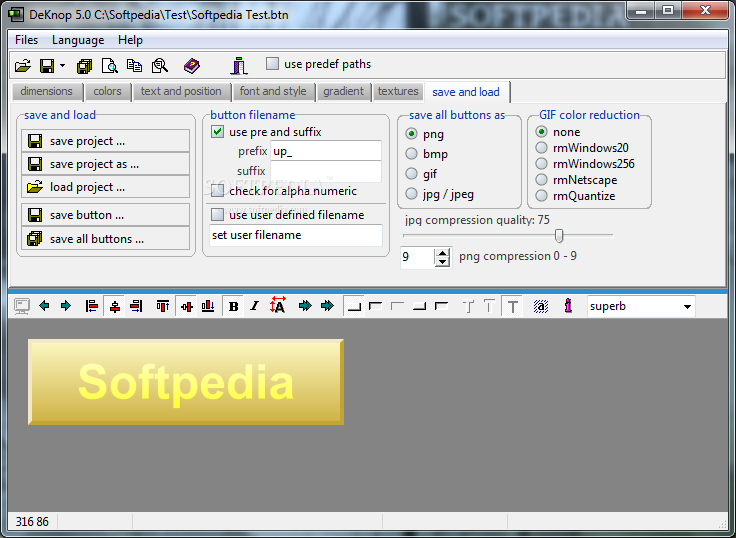Toggle the bold B icon

click(x=233, y=307)
